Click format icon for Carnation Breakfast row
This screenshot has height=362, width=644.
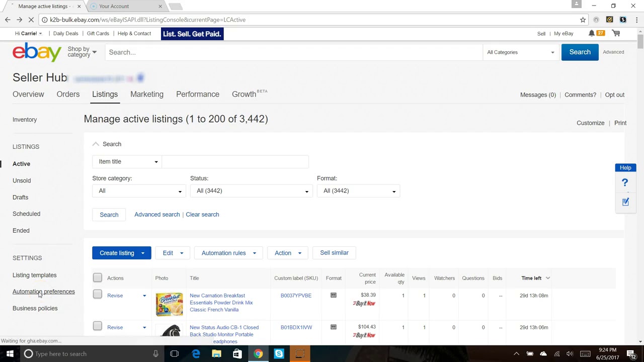point(333,296)
